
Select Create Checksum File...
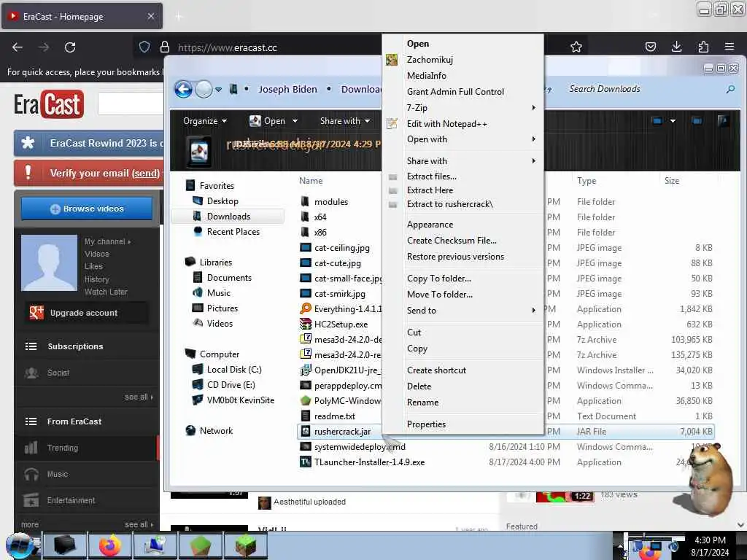click(452, 241)
